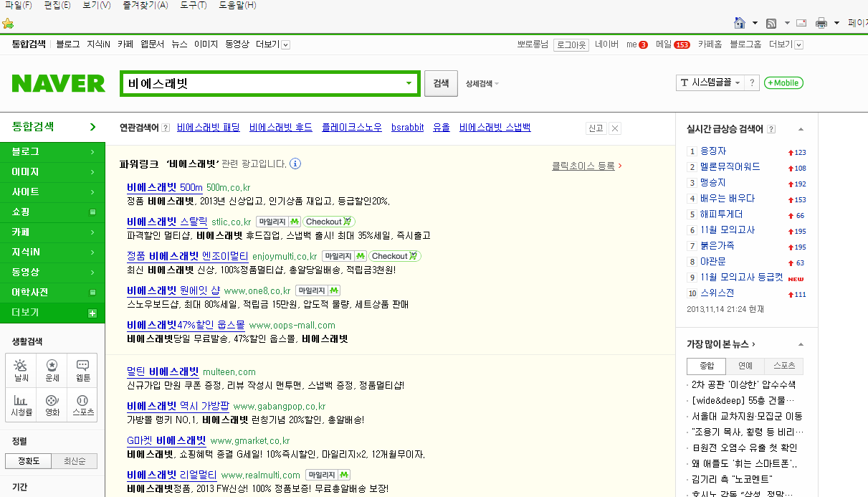Click the NAVER logo
Image resolution: width=868 pixels, height=497 pixels.
point(58,83)
